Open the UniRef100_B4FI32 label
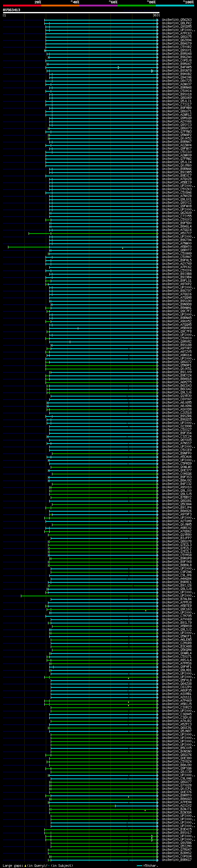This screenshot has height=868, width=197. [177, 484]
